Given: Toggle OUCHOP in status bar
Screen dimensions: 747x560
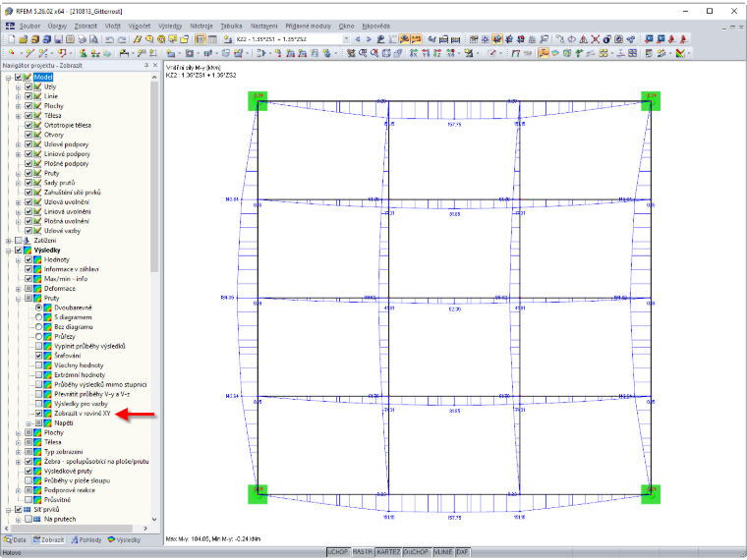Looking at the screenshot, I should click(x=417, y=552).
